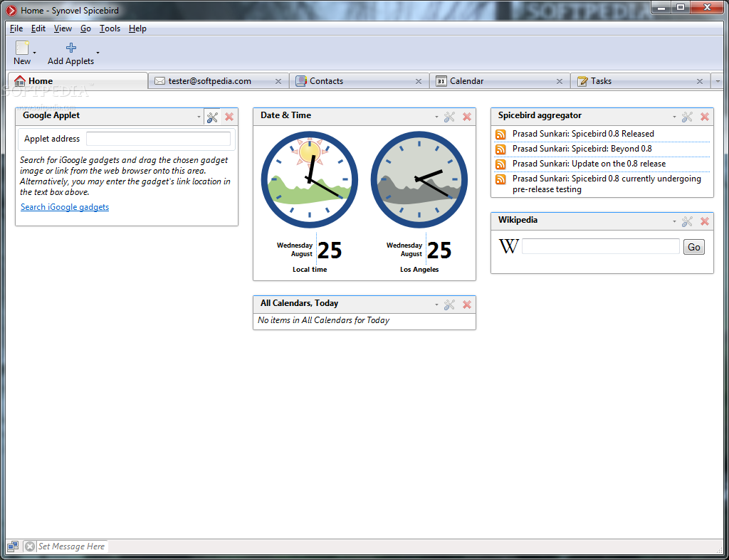Close the Contacts tab
The width and height of the screenshot is (729, 560).
click(x=419, y=81)
